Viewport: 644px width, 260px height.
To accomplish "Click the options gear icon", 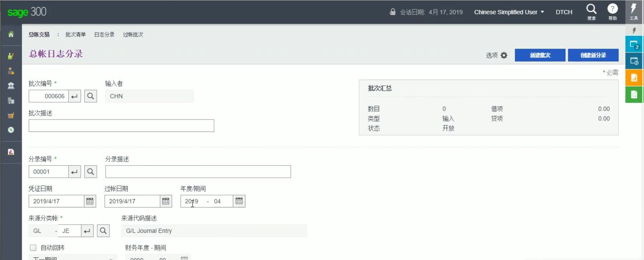I will (x=504, y=55).
